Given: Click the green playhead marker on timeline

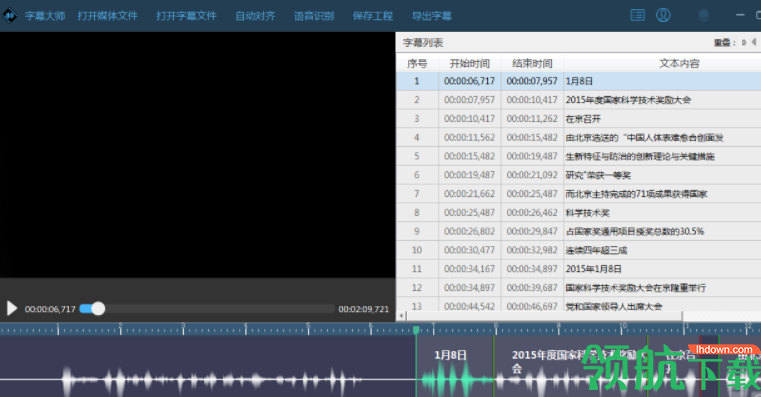Looking at the screenshot, I should [416, 330].
